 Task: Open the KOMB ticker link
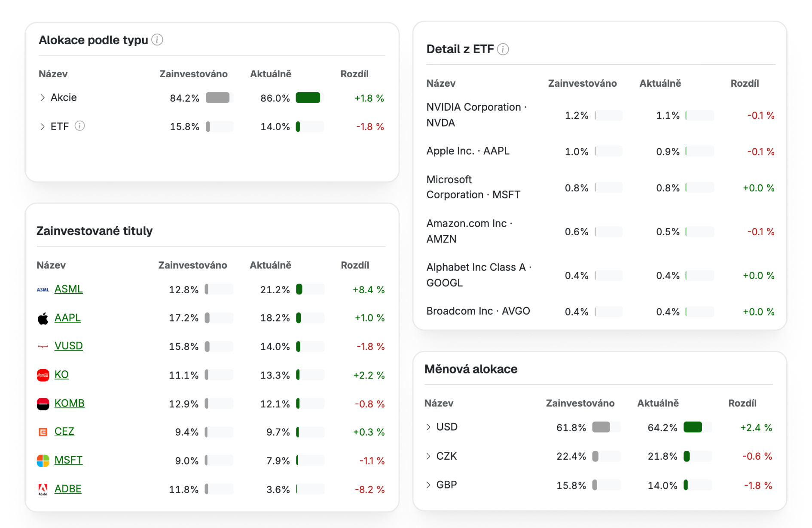pos(69,403)
